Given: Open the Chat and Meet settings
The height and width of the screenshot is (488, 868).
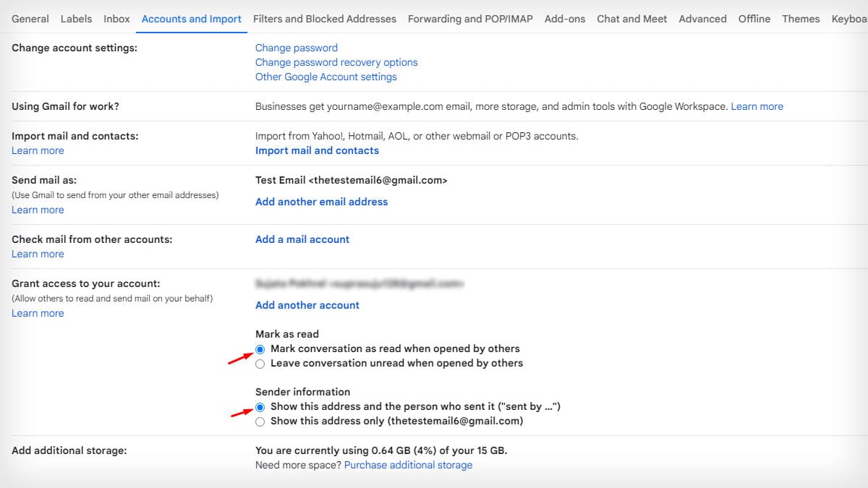Looking at the screenshot, I should coord(631,19).
